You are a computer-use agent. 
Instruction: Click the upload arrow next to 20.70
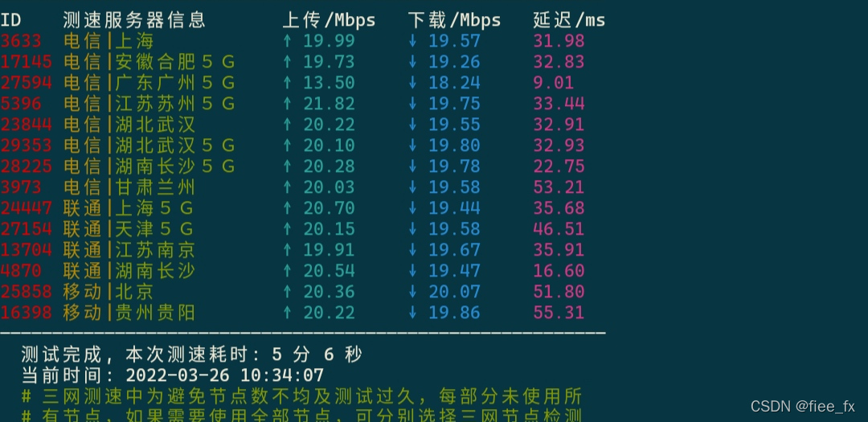pos(287,208)
